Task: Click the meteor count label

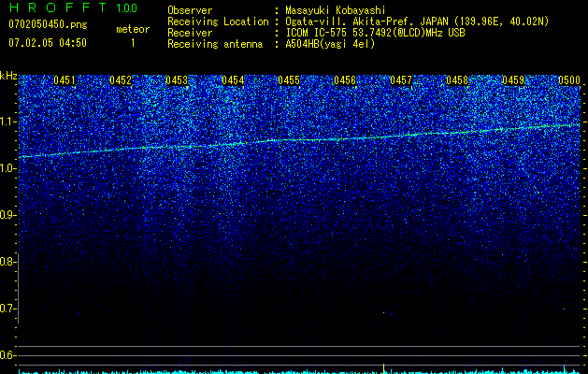Action: tap(133, 29)
